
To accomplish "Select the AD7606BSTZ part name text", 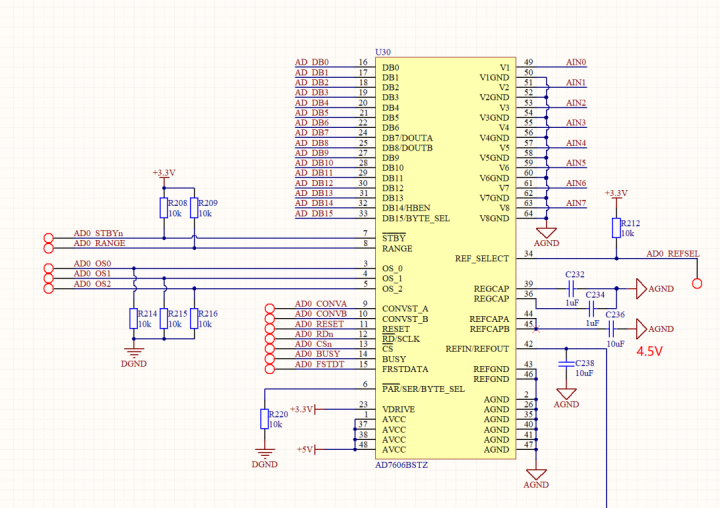I will 403,465.
